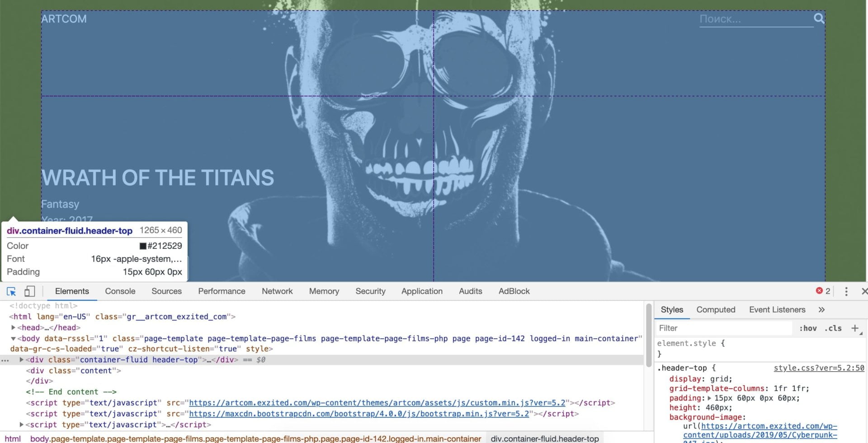Open style.css source link for .header-top
This screenshot has height=443, width=868.
click(x=818, y=368)
